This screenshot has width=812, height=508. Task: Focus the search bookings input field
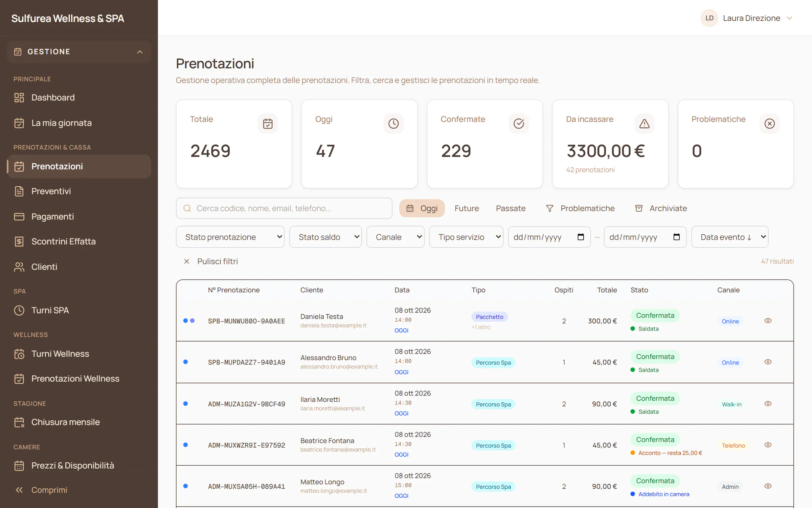coord(284,208)
